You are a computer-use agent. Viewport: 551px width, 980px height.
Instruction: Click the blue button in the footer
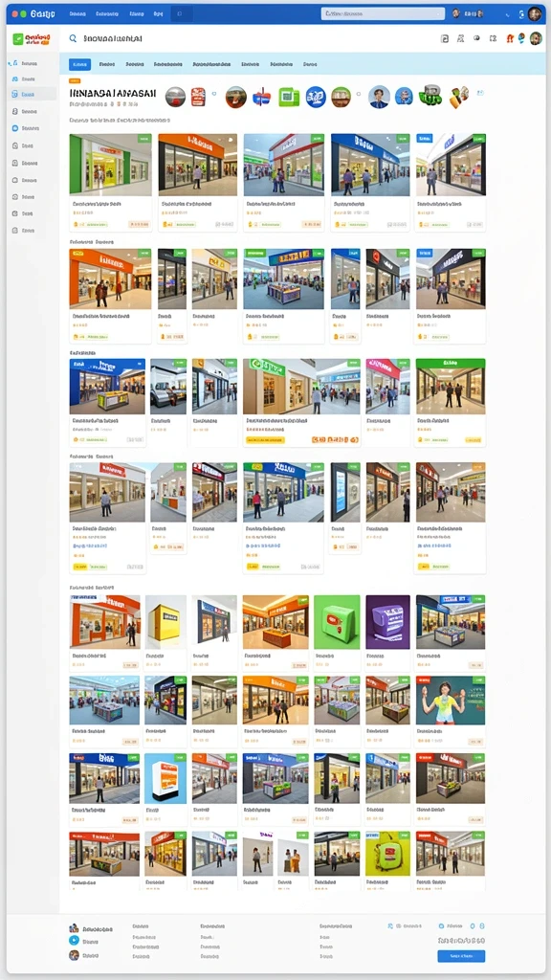tap(461, 956)
